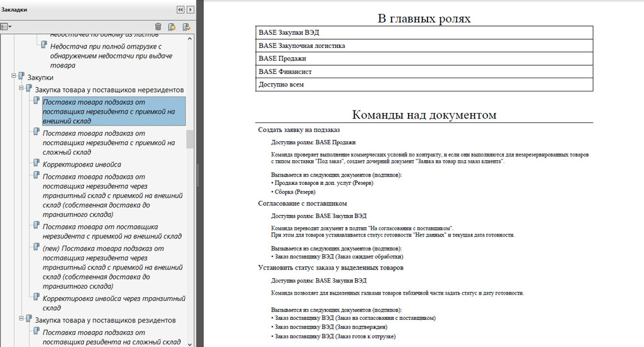Open the bookmarks options menu
Viewport: 644px width, 347px height.
tap(6, 26)
